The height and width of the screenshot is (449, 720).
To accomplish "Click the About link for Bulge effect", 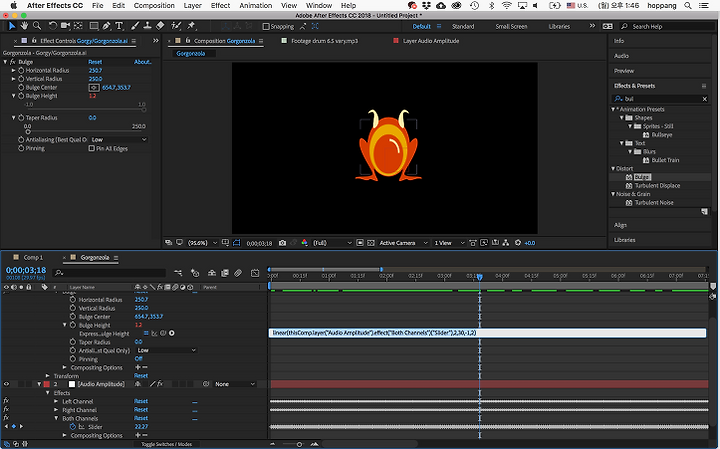I will [x=142, y=62].
